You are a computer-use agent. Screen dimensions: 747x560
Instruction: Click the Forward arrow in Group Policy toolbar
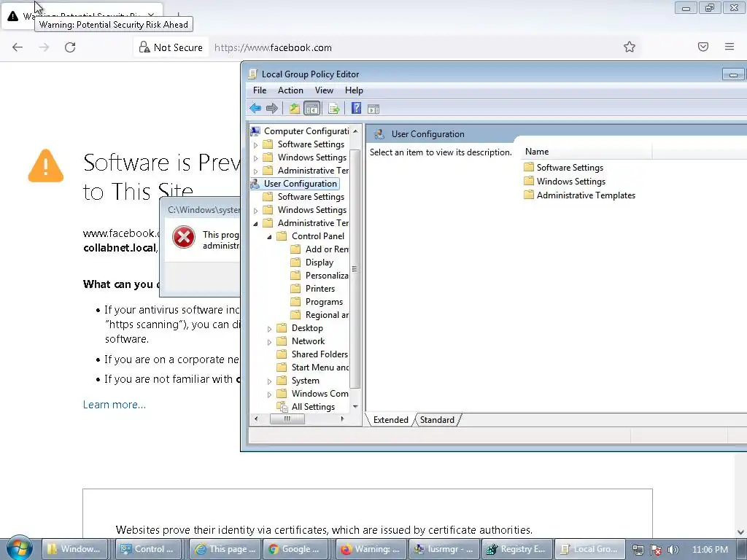[x=272, y=109]
